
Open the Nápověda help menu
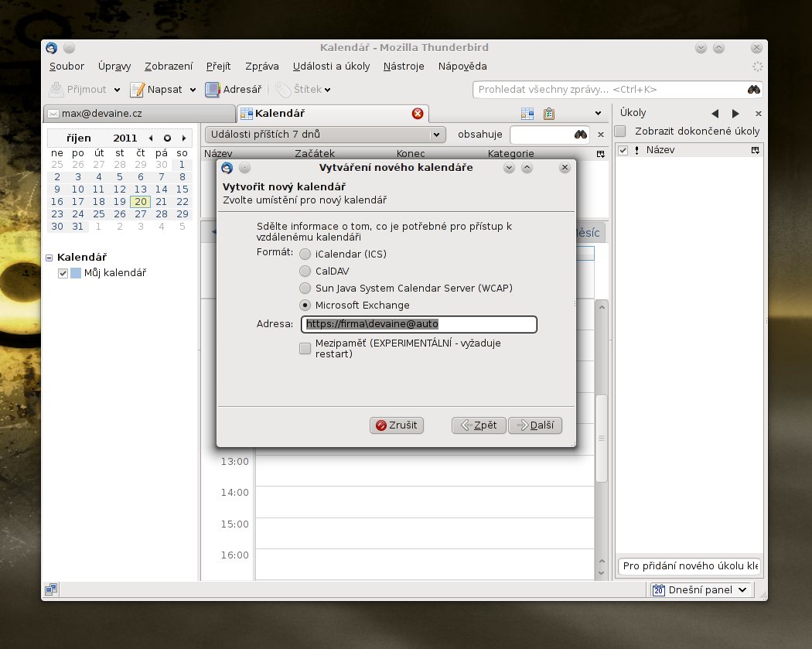pyautogui.click(x=462, y=67)
